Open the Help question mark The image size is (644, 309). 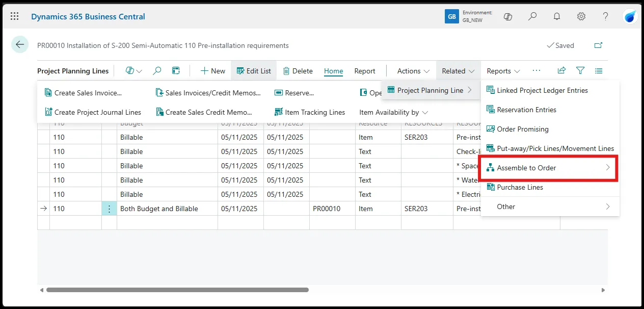click(605, 16)
